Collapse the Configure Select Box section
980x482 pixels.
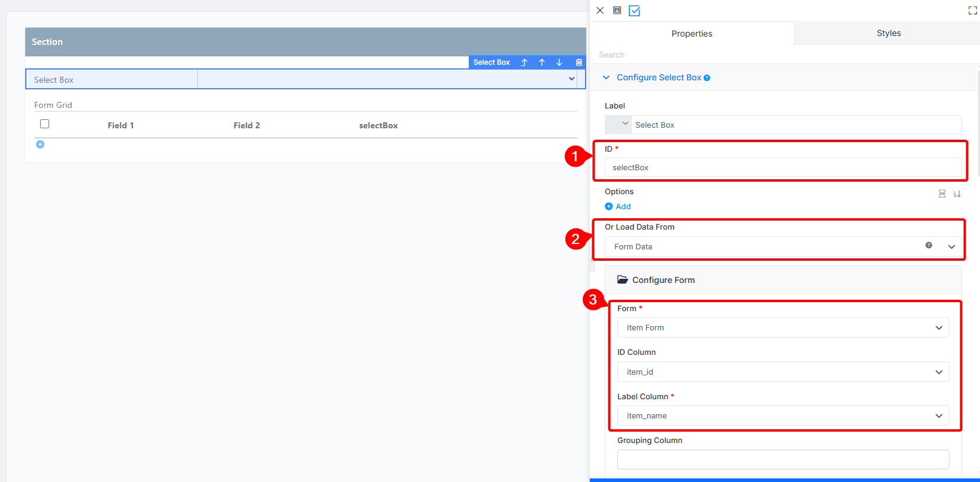tap(606, 77)
